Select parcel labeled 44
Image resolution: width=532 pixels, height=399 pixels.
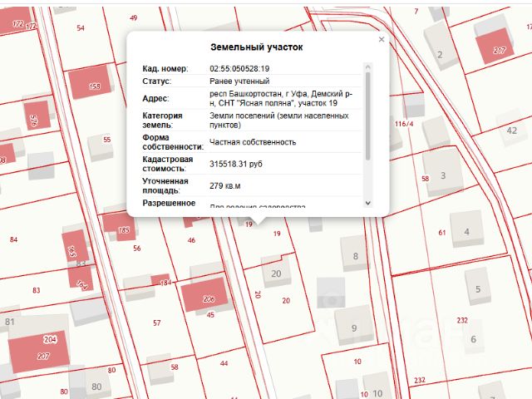click(x=224, y=363)
